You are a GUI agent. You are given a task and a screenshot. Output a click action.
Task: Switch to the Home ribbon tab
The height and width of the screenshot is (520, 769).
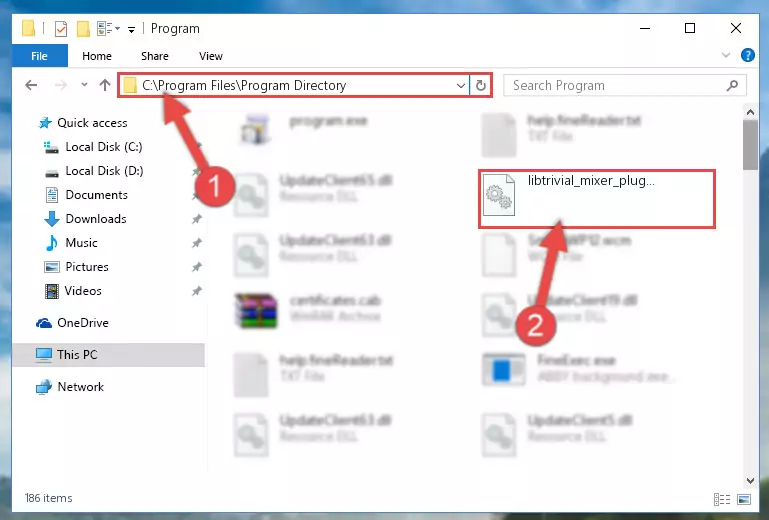(x=97, y=56)
